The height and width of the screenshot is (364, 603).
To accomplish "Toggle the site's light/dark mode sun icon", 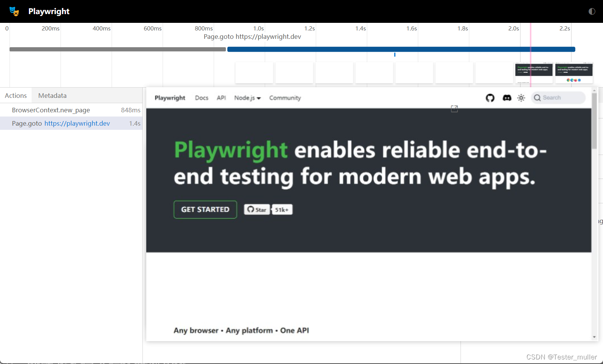I will [521, 98].
